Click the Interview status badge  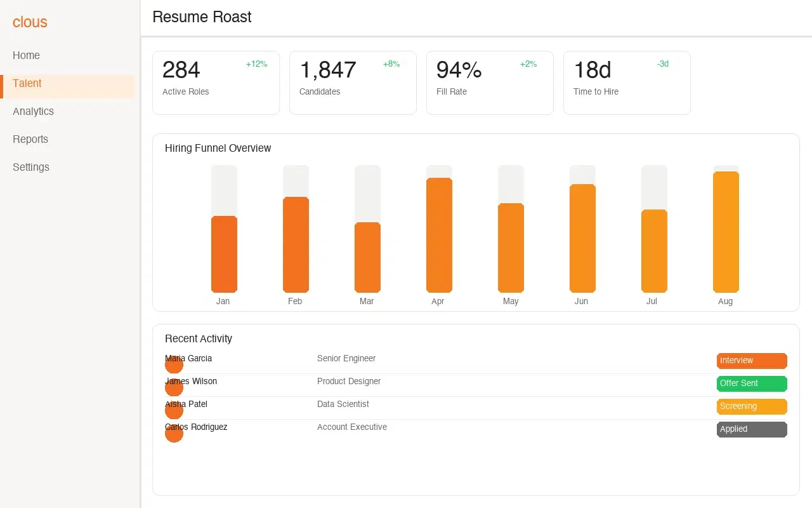coord(752,361)
